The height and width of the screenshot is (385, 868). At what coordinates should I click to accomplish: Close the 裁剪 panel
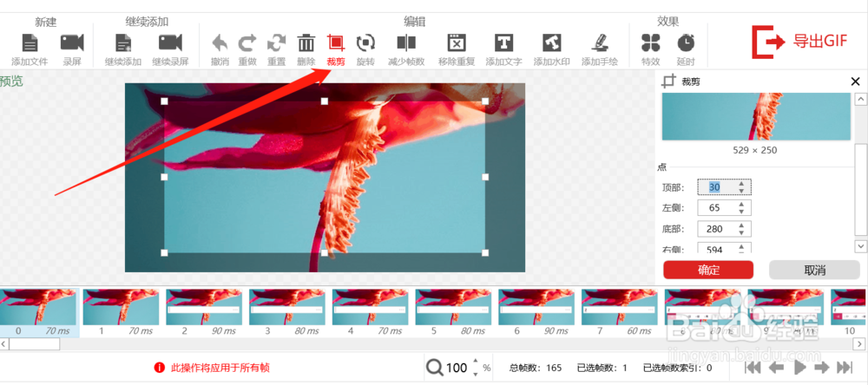(855, 82)
